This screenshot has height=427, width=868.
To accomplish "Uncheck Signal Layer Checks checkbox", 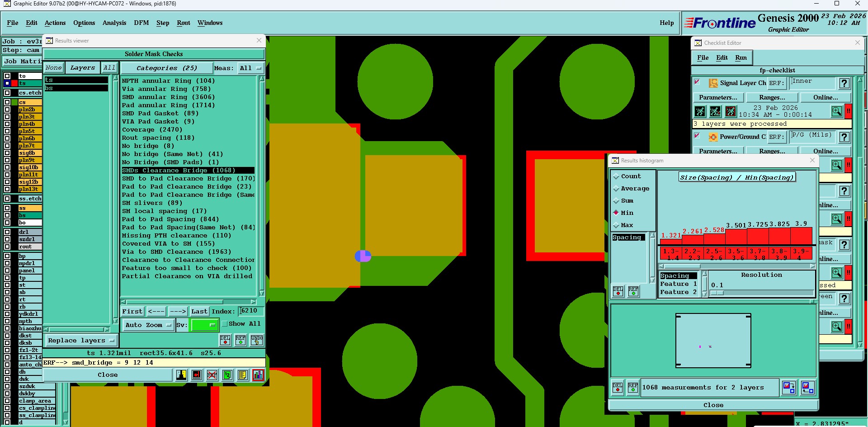I will [697, 82].
